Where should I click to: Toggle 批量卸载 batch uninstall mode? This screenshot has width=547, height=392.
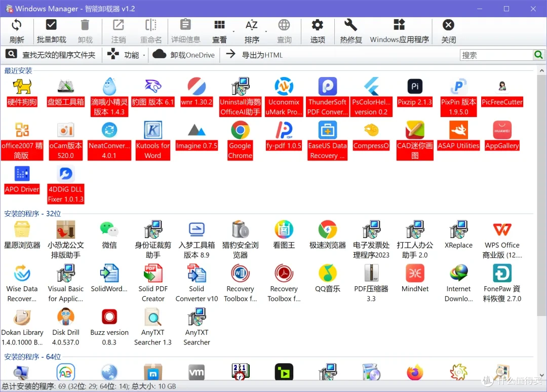click(x=51, y=30)
